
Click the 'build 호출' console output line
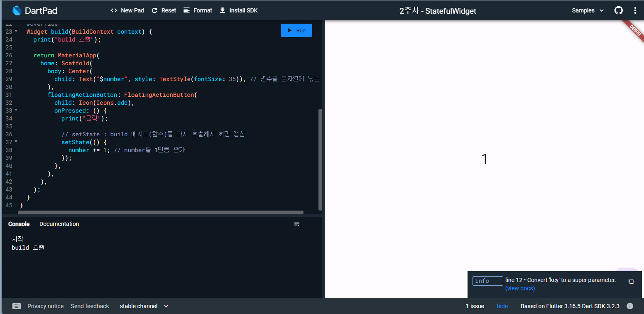(28, 248)
